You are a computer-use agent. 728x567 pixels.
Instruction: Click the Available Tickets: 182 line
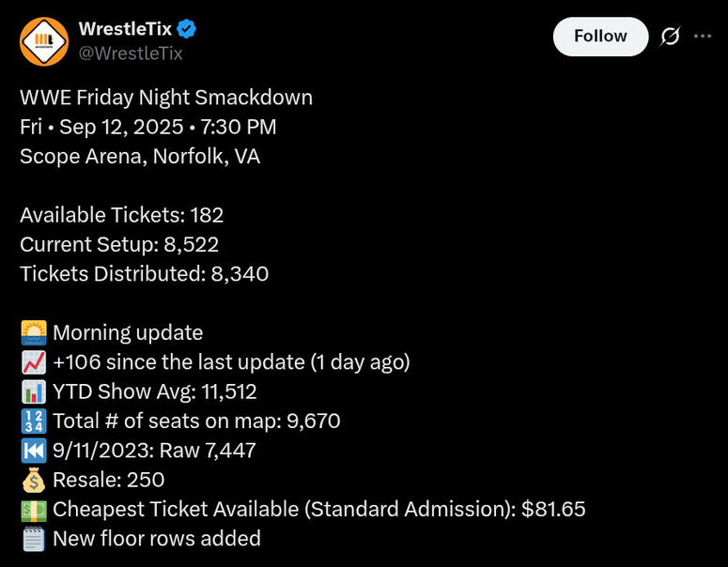122,215
